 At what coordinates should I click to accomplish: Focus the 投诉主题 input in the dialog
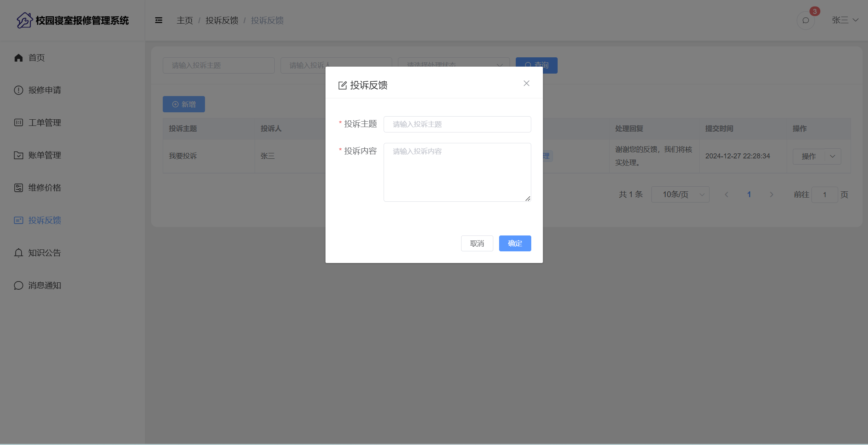pyautogui.click(x=457, y=124)
